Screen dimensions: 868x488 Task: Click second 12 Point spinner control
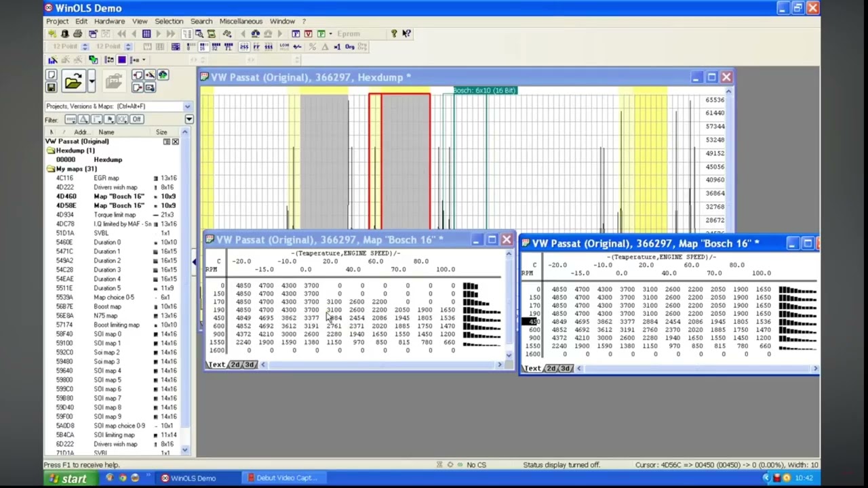point(128,46)
